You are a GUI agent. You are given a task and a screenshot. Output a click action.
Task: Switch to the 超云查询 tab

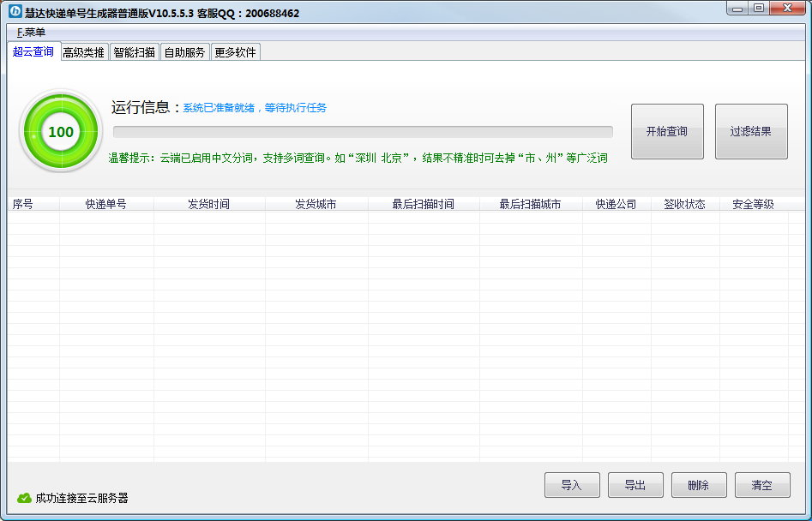click(x=33, y=51)
